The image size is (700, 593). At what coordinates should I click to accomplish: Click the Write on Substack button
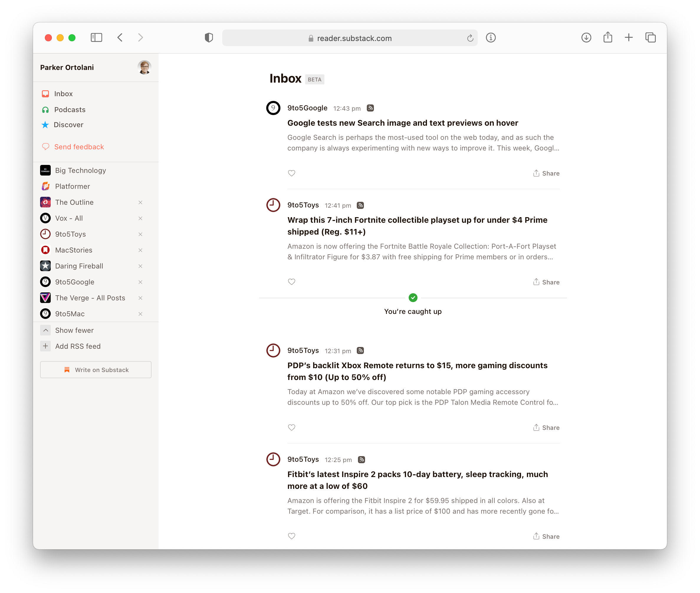pyautogui.click(x=96, y=369)
